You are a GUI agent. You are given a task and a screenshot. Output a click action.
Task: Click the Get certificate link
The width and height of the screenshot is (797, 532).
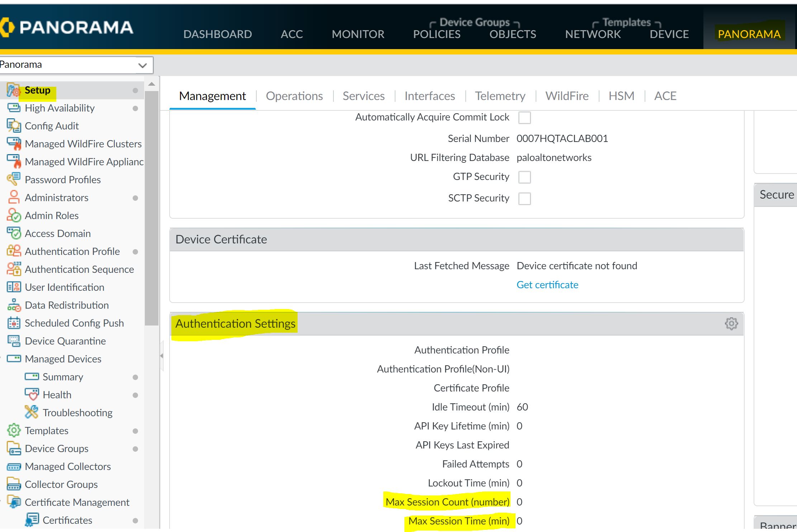coord(547,285)
